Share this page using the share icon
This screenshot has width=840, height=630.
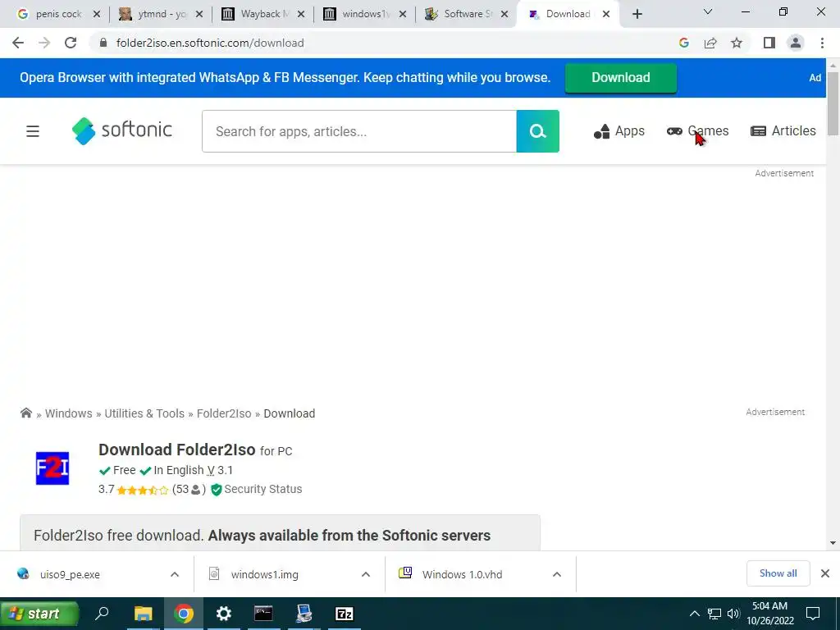click(x=710, y=43)
